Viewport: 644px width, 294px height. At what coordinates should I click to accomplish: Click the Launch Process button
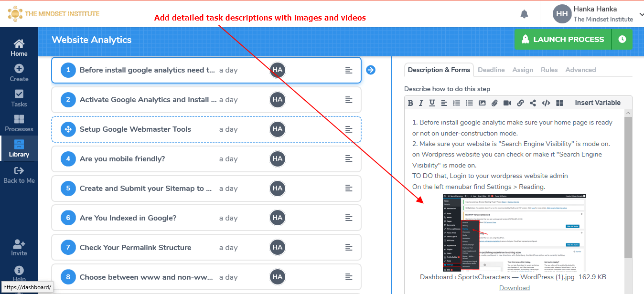click(x=563, y=40)
